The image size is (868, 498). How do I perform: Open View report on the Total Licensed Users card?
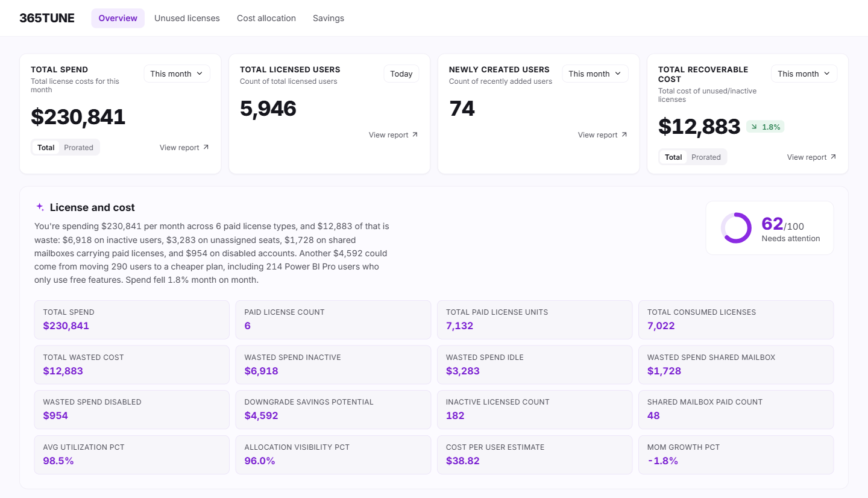pyautogui.click(x=394, y=134)
